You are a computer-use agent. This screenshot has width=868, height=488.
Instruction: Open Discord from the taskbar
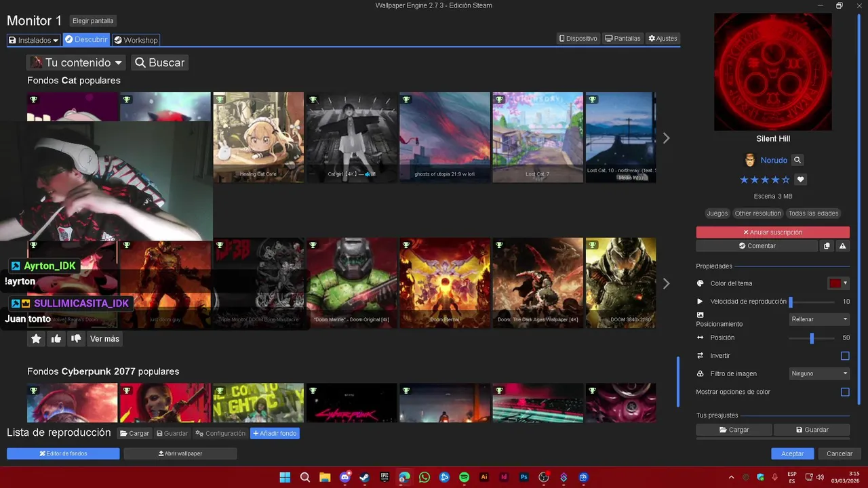[345, 477]
